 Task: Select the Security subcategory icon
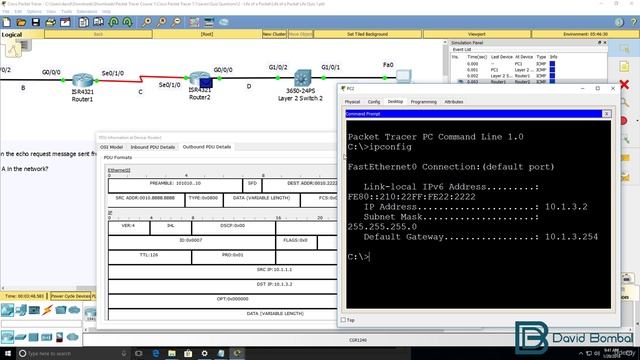60,337
